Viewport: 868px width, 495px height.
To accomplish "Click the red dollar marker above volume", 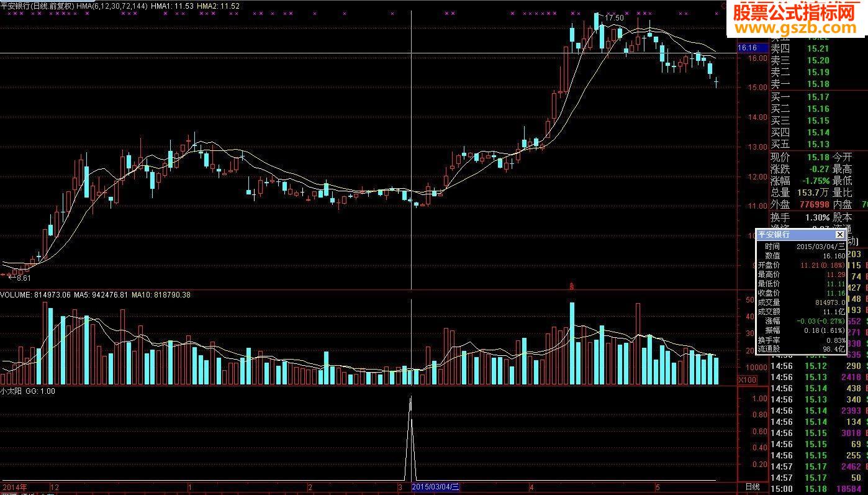I will point(571,286).
